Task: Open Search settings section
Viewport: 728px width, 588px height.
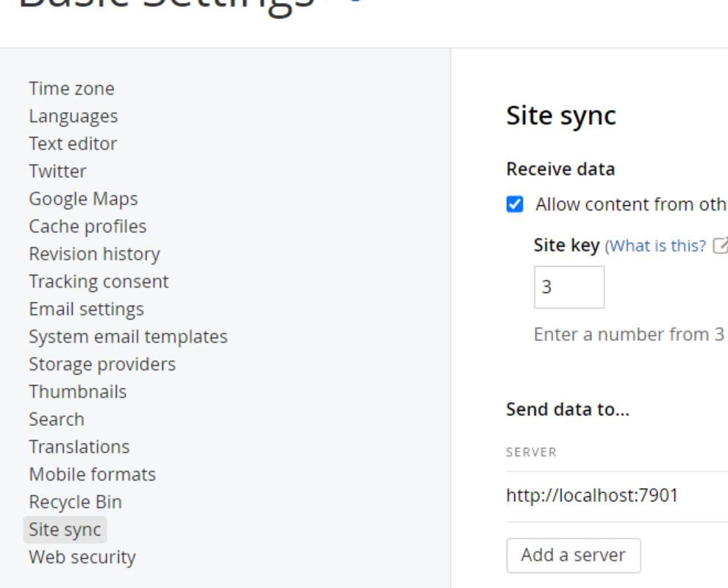Action: (x=57, y=420)
